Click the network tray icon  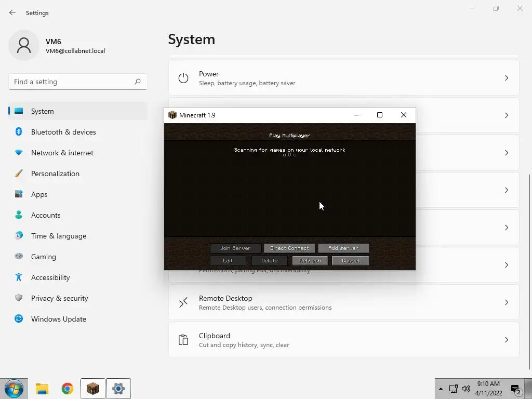tap(453, 389)
